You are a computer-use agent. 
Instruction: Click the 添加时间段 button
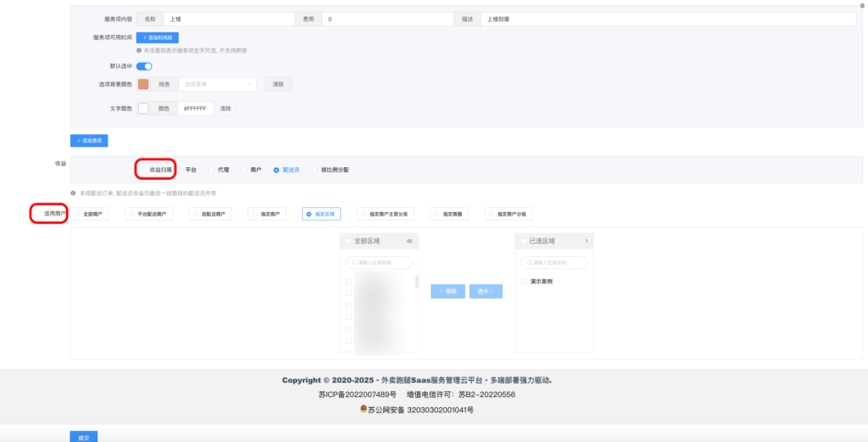157,37
